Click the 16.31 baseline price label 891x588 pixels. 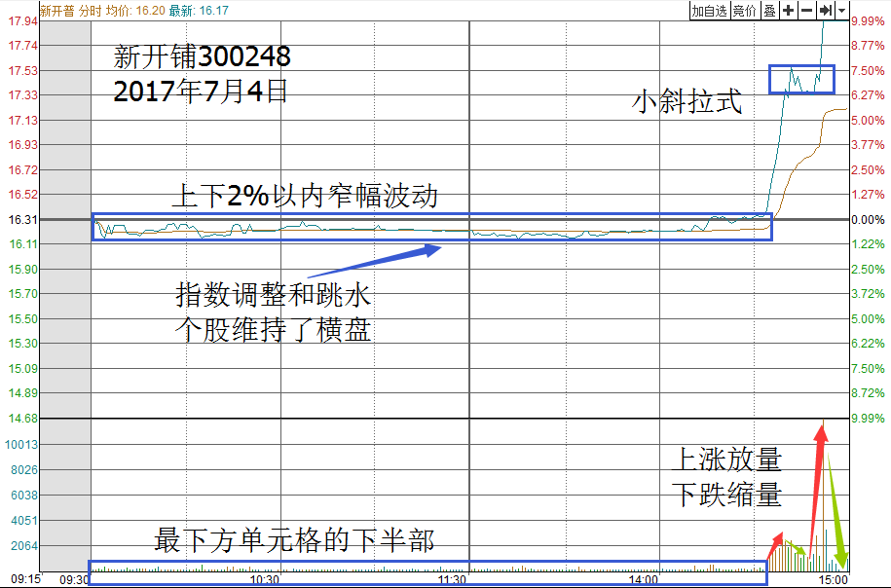(x=21, y=220)
